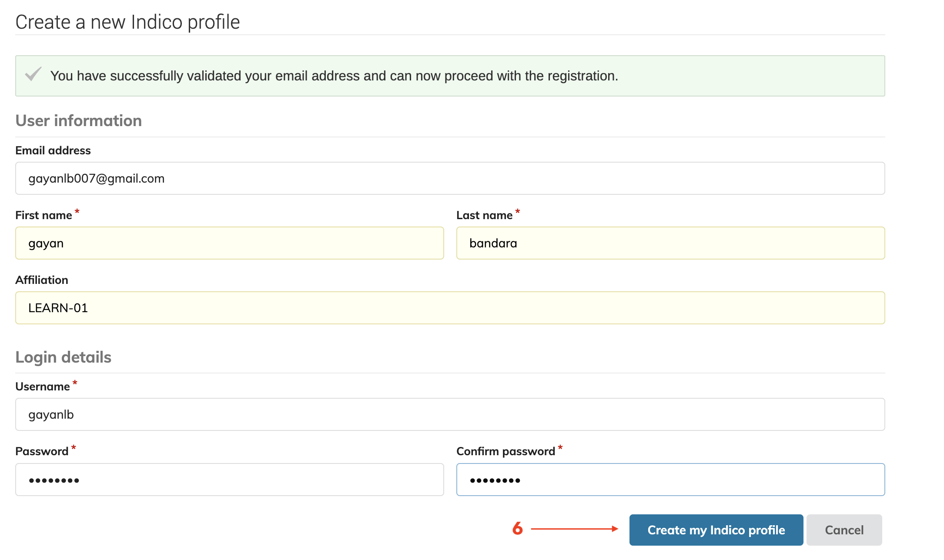Click the Username label
This screenshot has height=560, width=944.
point(43,387)
